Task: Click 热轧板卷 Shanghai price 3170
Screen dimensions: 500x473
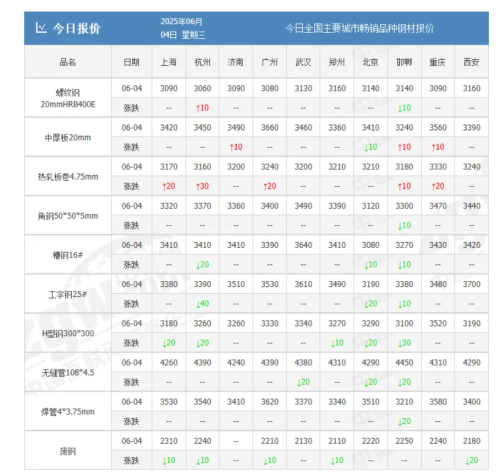Action: coord(169,167)
